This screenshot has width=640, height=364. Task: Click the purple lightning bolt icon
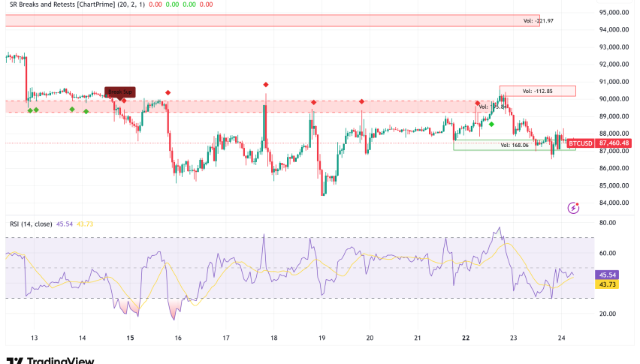[573, 207]
